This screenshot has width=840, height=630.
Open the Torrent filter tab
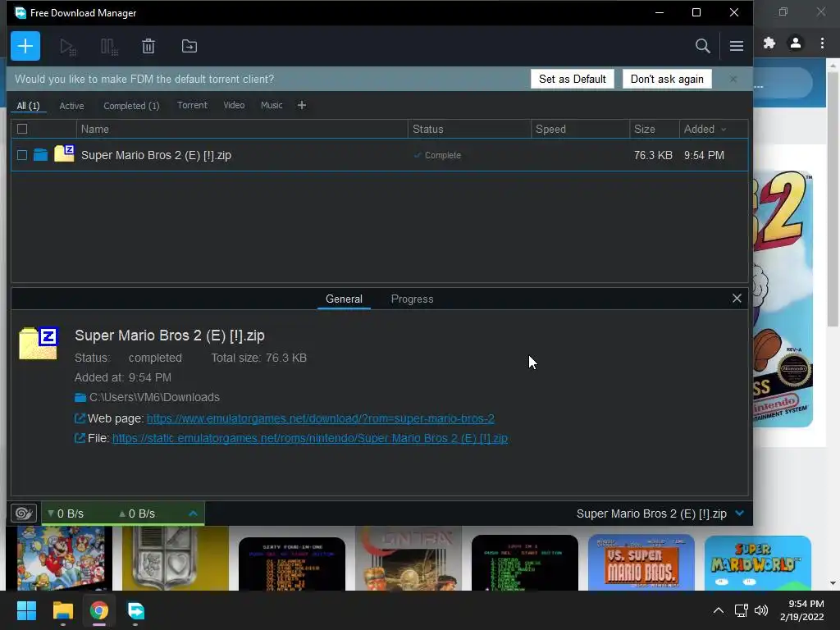click(x=192, y=105)
